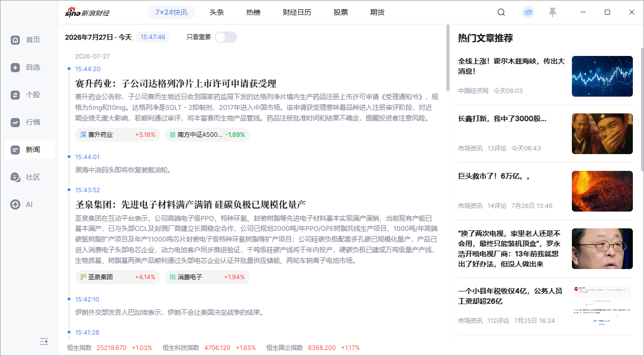Open headline 圣泉集团：先进电子材料满产满销
This screenshot has height=356, width=644.
point(190,204)
